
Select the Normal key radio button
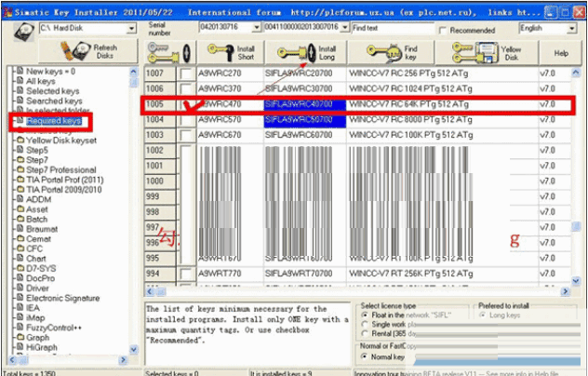[365, 356]
